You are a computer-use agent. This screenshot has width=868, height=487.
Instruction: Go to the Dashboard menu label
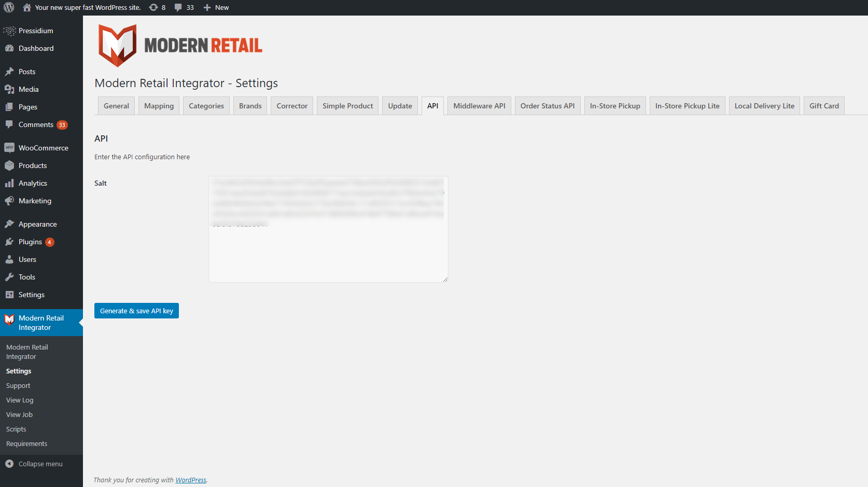(x=36, y=48)
